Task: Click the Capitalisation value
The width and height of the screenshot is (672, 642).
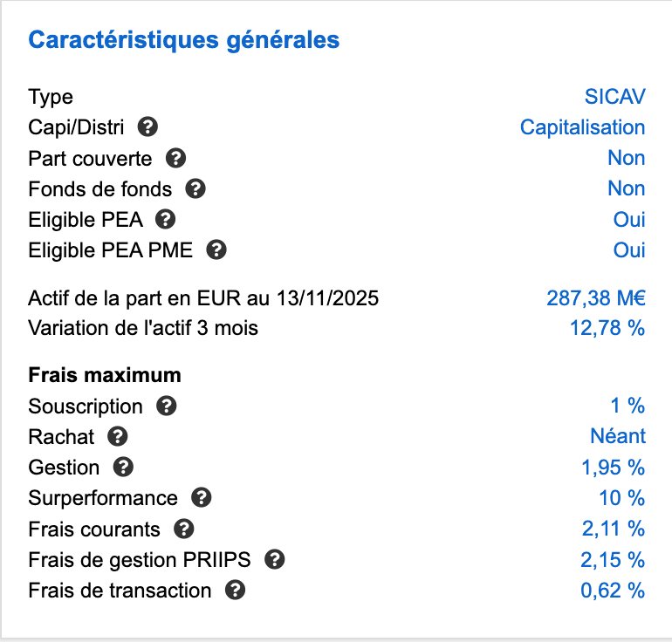Action: click(582, 127)
